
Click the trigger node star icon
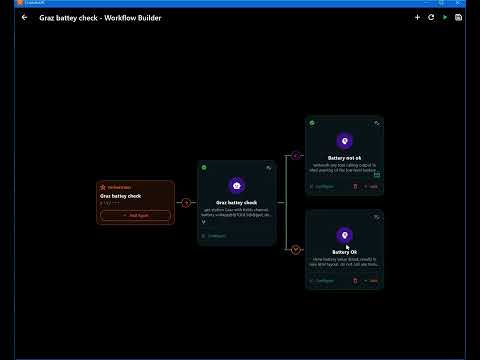(103, 187)
